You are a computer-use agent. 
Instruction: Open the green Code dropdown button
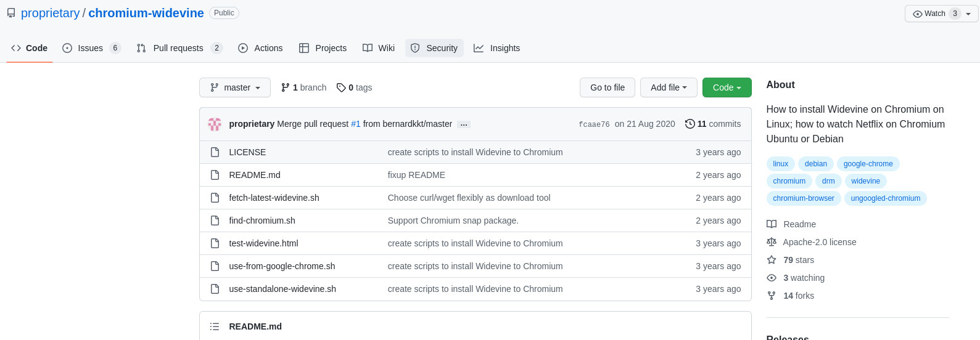click(x=727, y=87)
